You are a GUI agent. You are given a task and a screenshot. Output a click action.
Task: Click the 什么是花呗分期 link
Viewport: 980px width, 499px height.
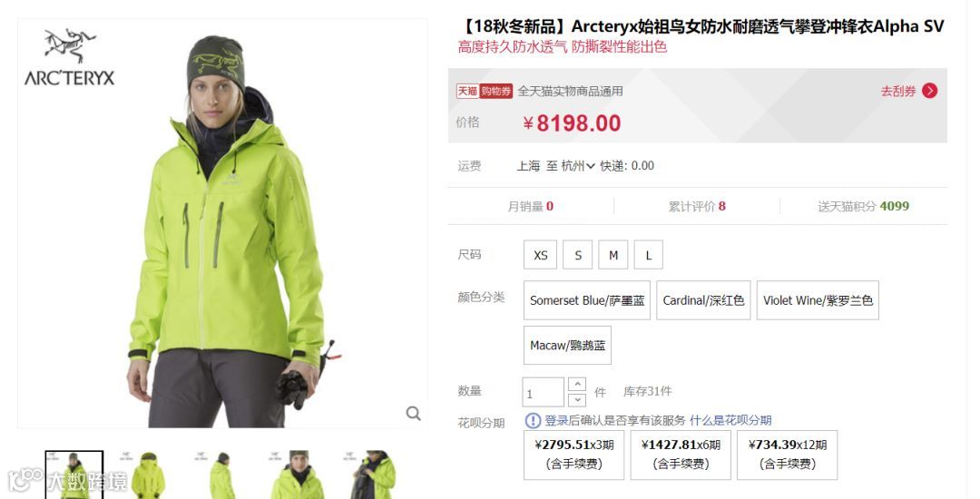(730, 420)
